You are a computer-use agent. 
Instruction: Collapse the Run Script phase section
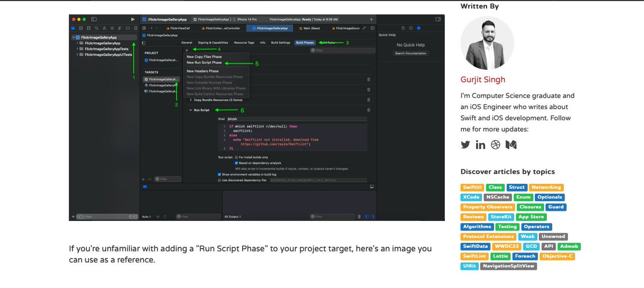[191, 110]
